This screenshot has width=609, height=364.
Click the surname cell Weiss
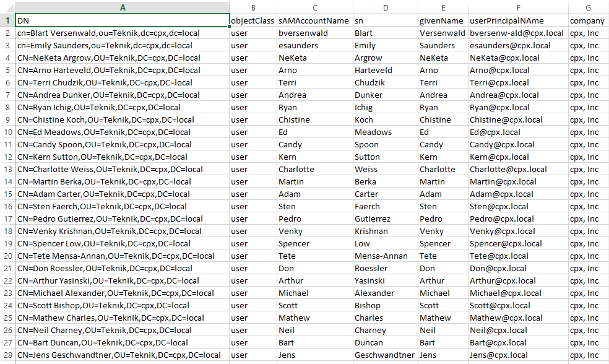(386, 170)
